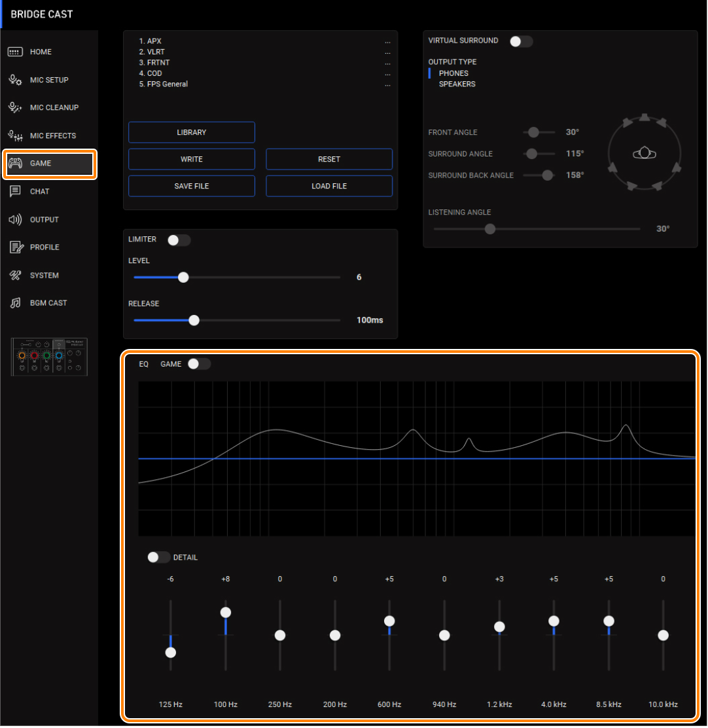Image resolution: width=708 pixels, height=728 pixels.
Task: Click the Limiter Release slider handle
Action: click(x=194, y=320)
